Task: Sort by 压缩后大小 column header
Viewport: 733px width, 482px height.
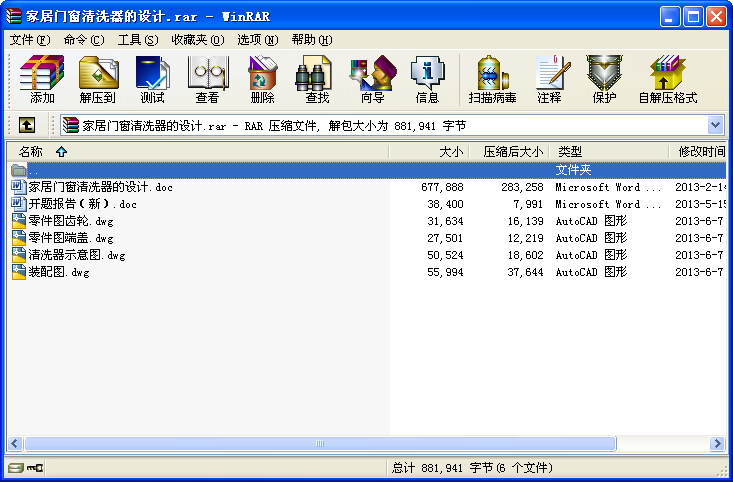Action: coord(512,152)
